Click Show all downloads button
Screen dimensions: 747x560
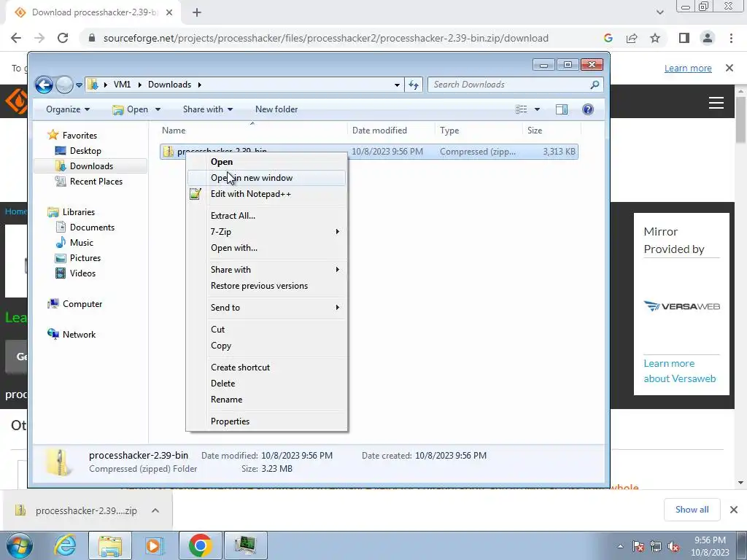[x=692, y=510]
